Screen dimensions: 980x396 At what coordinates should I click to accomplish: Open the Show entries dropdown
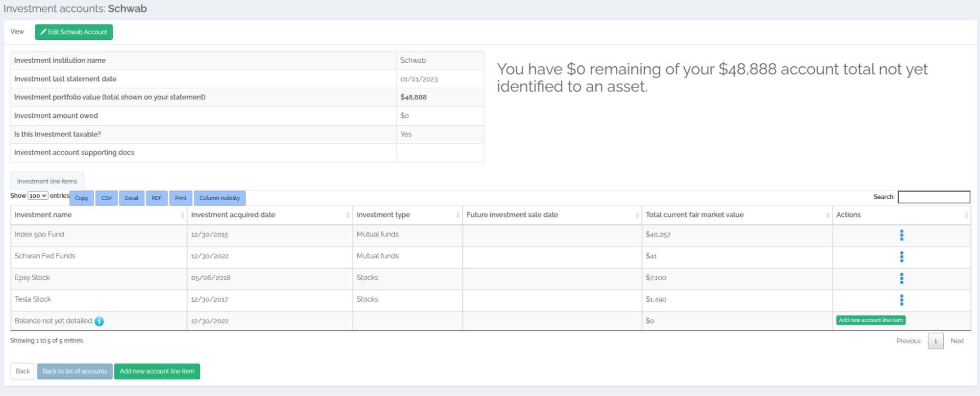coord(38,196)
